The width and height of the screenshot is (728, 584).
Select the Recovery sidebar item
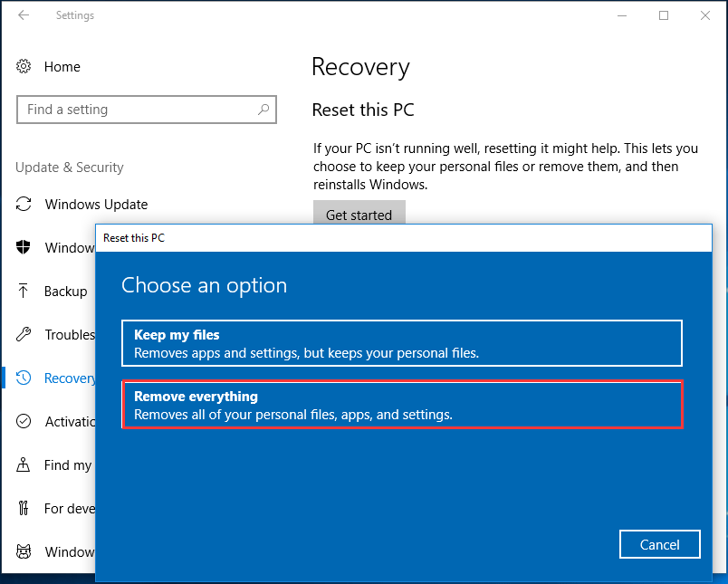click(70, 378)
